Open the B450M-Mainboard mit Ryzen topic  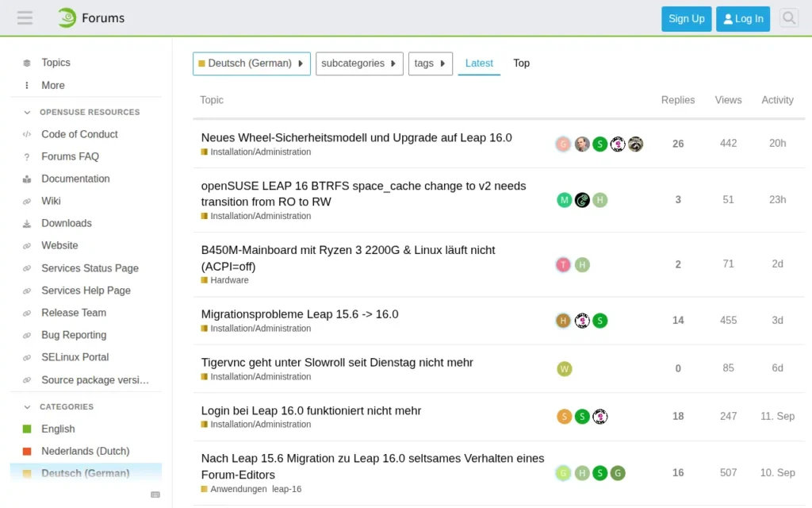(x=348, y=258)
